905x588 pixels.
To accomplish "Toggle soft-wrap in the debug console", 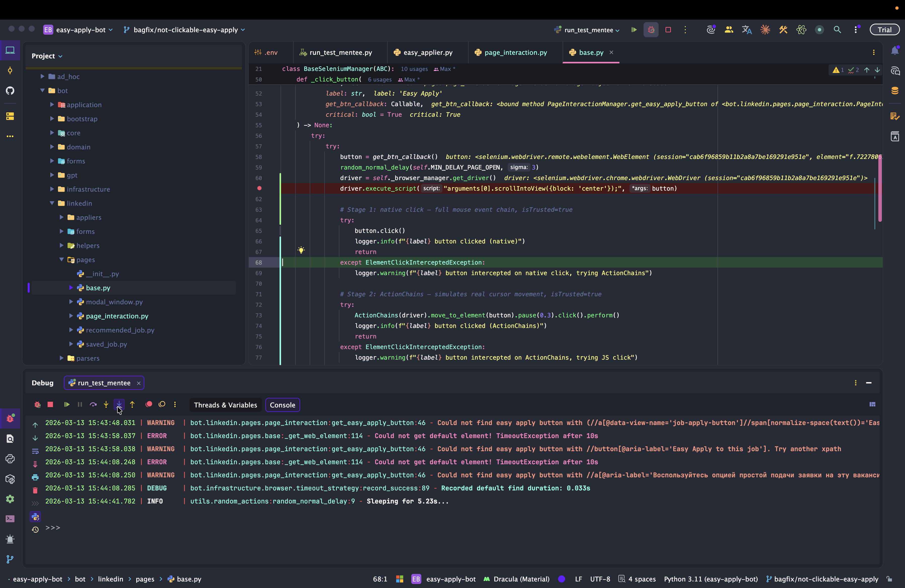I will pos(35,451).
